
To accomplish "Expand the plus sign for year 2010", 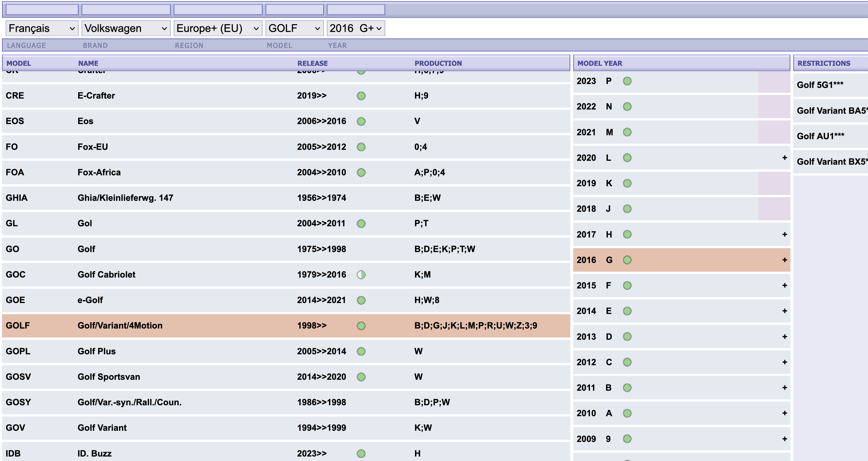I will 785,413.
